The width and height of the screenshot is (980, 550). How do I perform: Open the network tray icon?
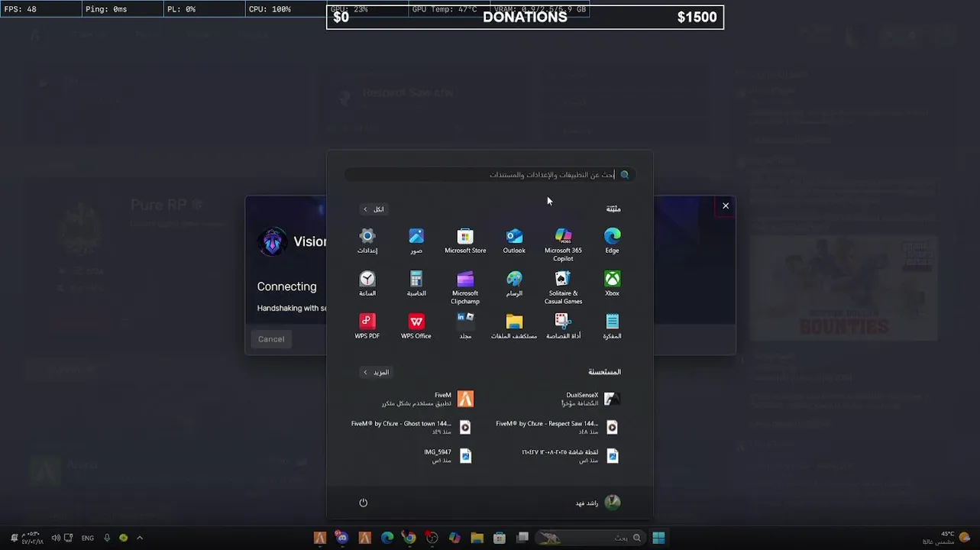pyautogui.click(x=68, y=538)
